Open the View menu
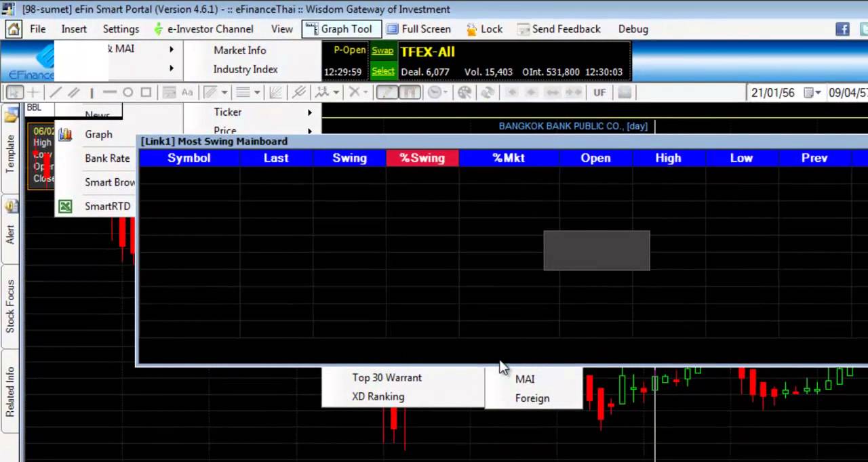This screenshot has height=462, width=868. tap(282, 29)
